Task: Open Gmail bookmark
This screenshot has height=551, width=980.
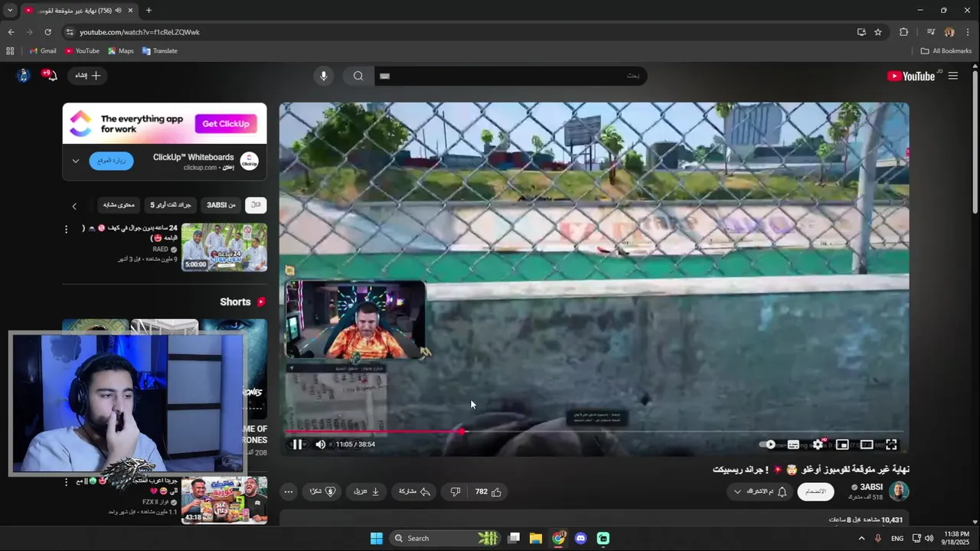Action: point(43,51)
